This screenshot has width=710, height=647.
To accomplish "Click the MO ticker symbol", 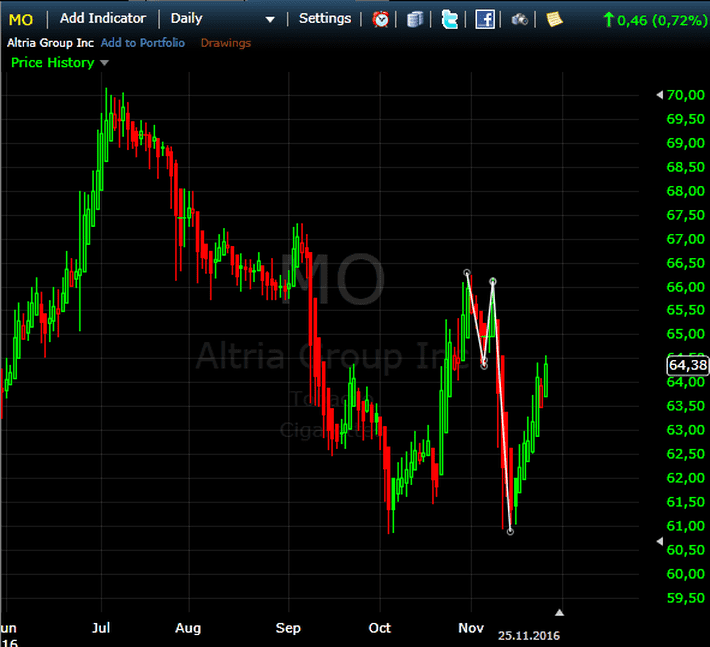I will pyautogui.click(x=21, y=20).
